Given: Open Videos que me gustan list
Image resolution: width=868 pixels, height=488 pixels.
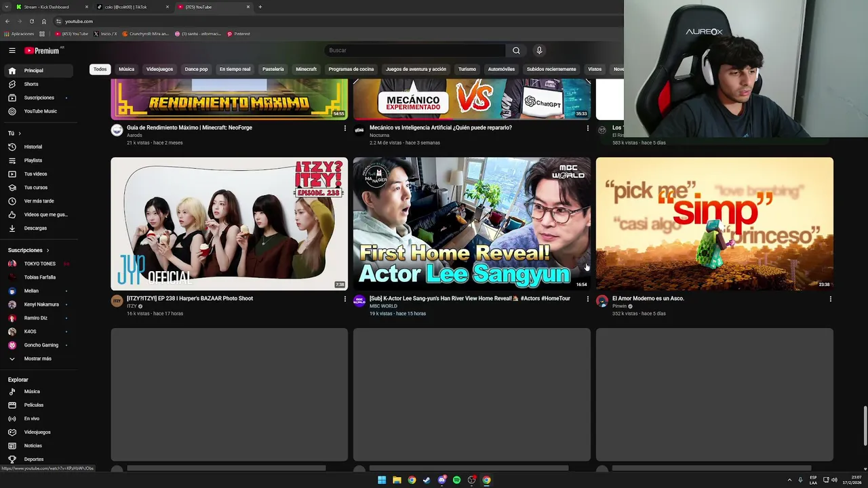Looking at the screenshot, I should click(39, 214).
